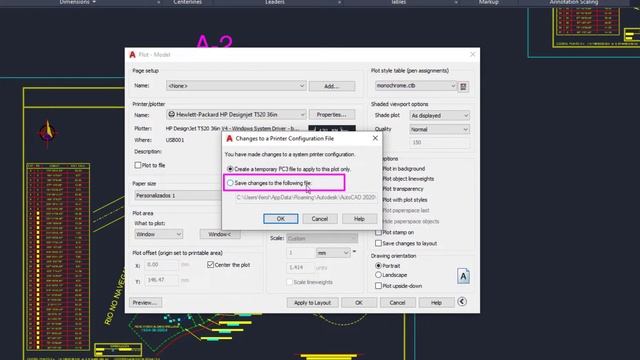Click the north arrow symbol in drawing
The image size is (640, 360).
pos(47,132)
